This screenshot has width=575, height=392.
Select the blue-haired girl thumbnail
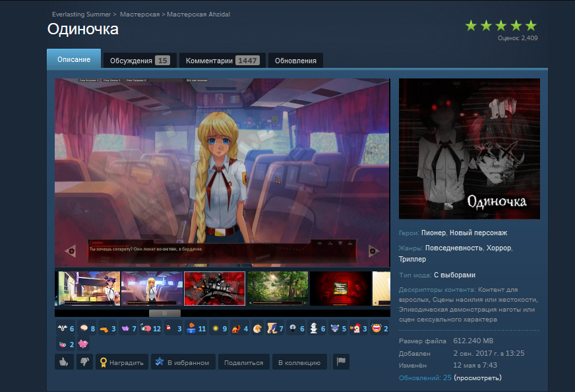[x=90, y=289]
